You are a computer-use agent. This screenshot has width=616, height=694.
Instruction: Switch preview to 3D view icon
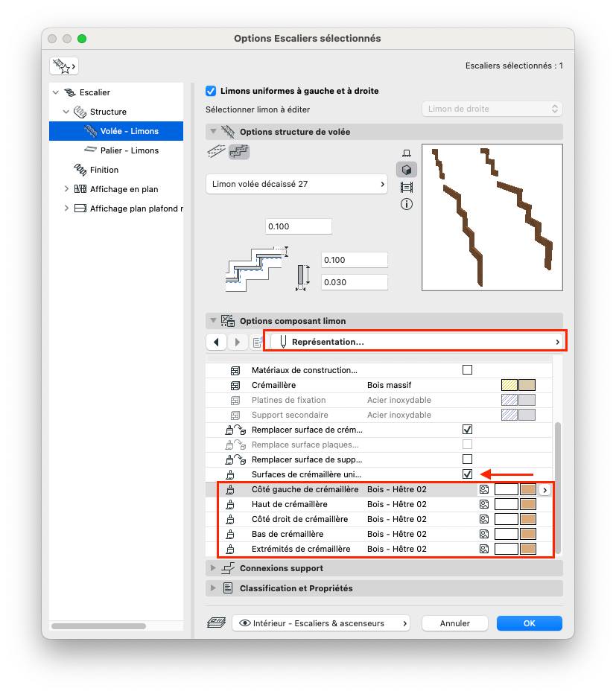tap(407, 170)
